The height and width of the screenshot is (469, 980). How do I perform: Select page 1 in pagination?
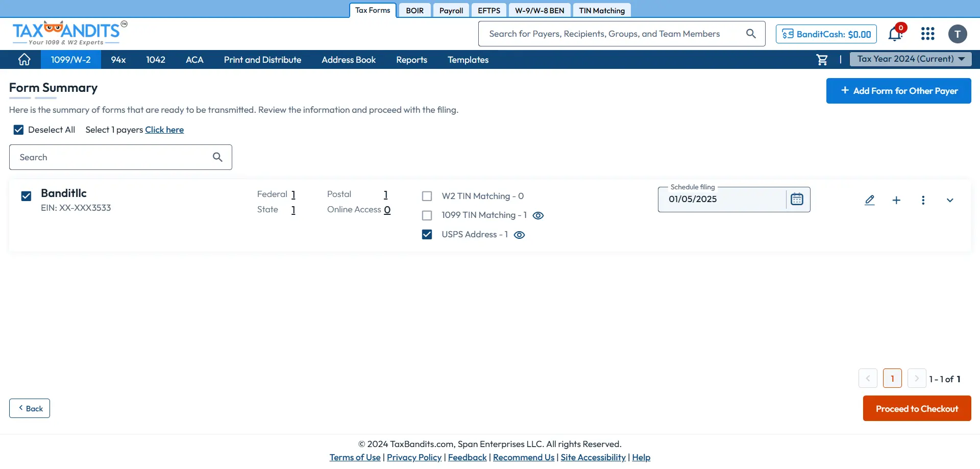pyautogui.click(x=892, y=378)
